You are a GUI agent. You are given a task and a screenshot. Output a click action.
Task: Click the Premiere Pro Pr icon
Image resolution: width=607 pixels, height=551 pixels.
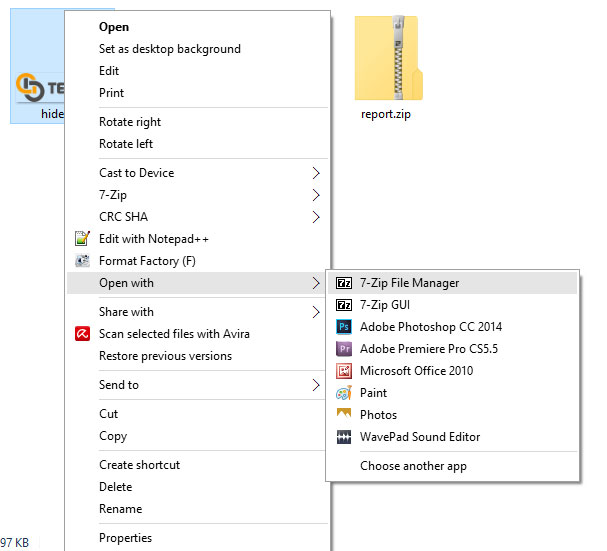[x=344, y=349]
